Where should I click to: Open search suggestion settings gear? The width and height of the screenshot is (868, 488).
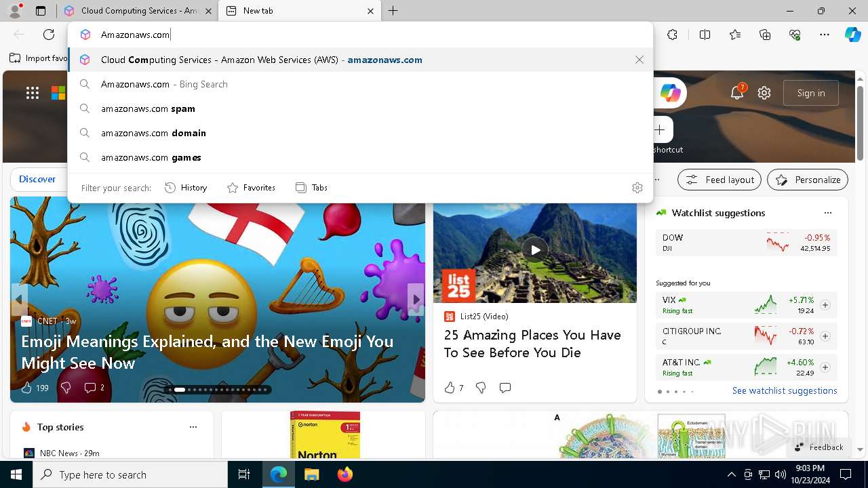pyautogui.click(x=637, y=188)
